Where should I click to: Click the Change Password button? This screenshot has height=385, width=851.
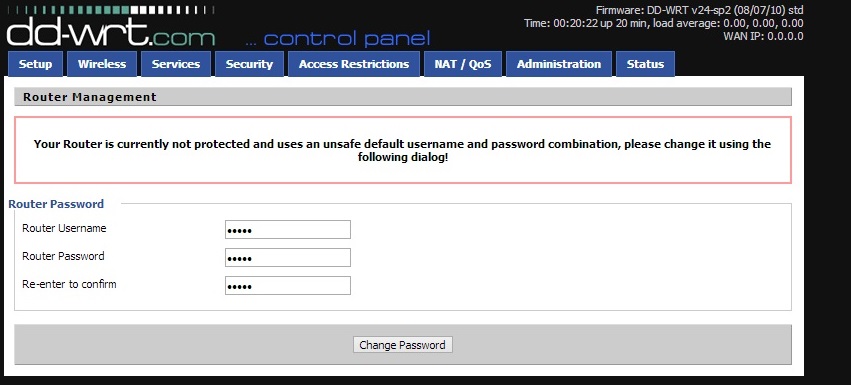[403, 345]
